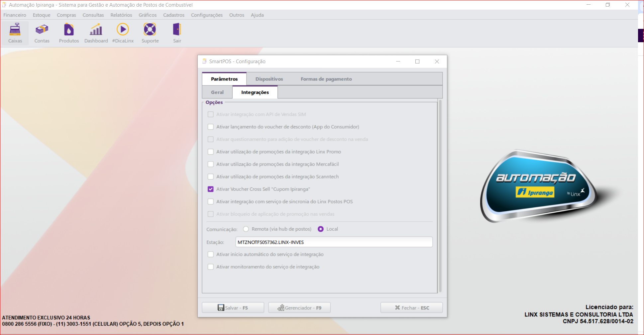Viewport: 644px width, 335px height.
Task: Enable promoções da integração Mercafácil
Action: pos(211,164)
